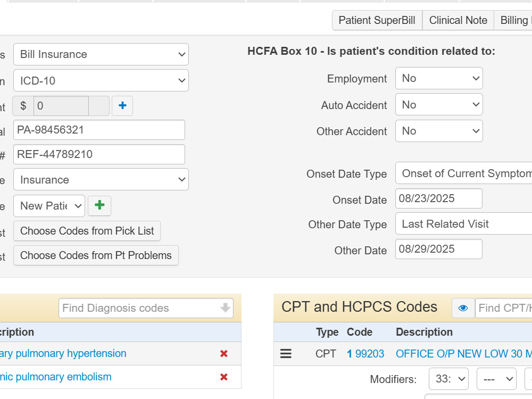This screenshot has width=532, height=399.
Task: Click the PA-98456321 authorization field
Action: (99, 130)
